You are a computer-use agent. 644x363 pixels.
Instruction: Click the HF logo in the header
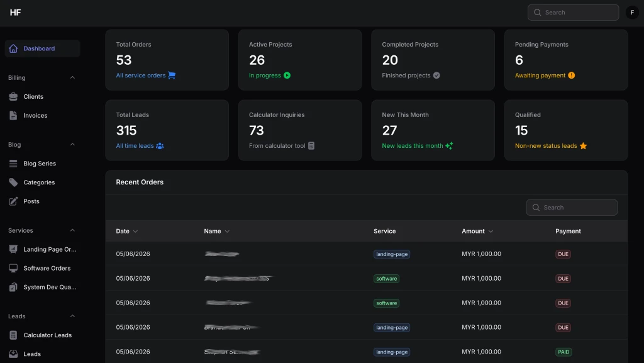(15, 13)
